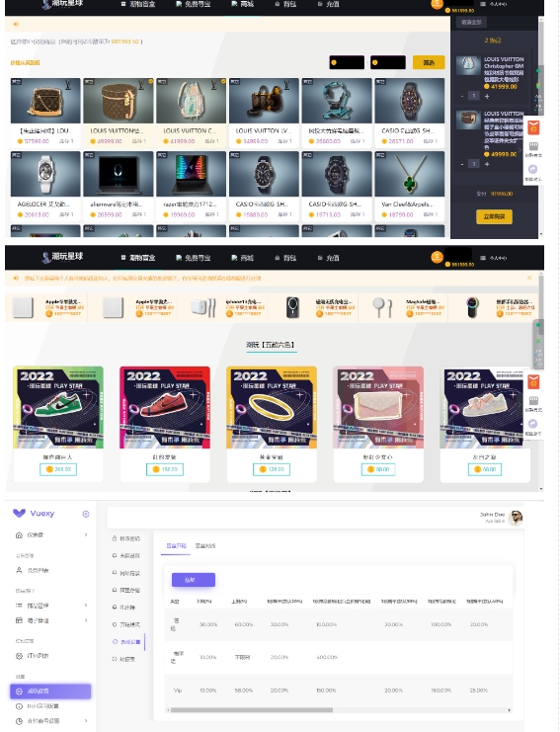Go to 商城 in the blind-box page header
Viewport: 560px width, 732px height.
243,258
